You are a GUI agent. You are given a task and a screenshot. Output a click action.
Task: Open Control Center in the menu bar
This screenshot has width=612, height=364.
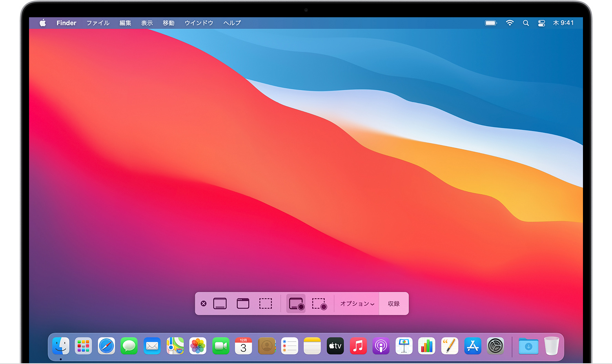click(541, 23)
